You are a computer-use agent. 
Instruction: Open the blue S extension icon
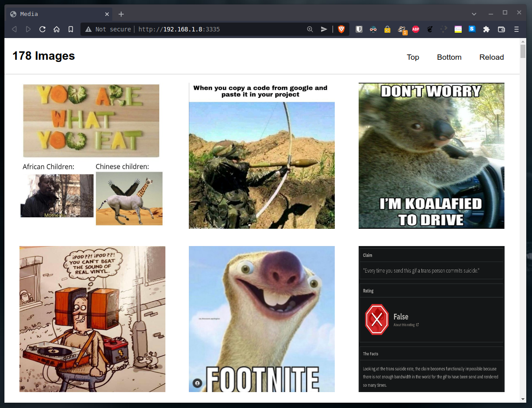(x=472, y=29)
